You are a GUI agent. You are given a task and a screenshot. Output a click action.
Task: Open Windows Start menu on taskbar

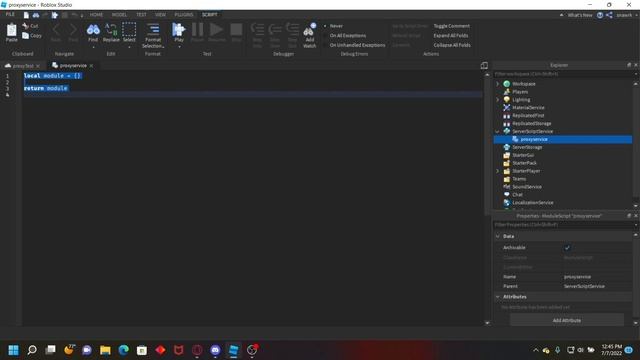pyautogui.click(x=13, y=350)
